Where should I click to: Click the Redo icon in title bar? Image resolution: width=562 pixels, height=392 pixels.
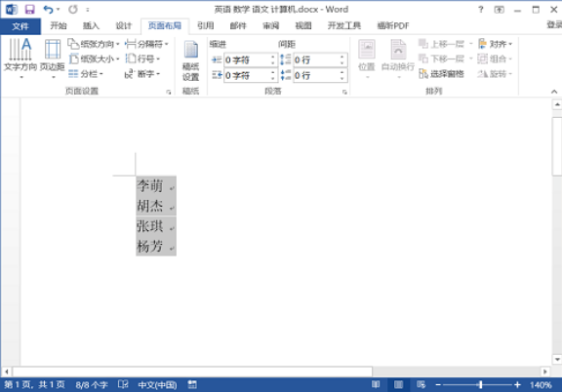[x=73, y=10]
